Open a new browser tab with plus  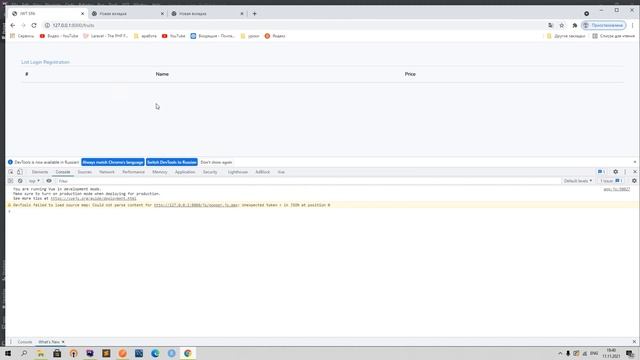click(x=254, y=13)
